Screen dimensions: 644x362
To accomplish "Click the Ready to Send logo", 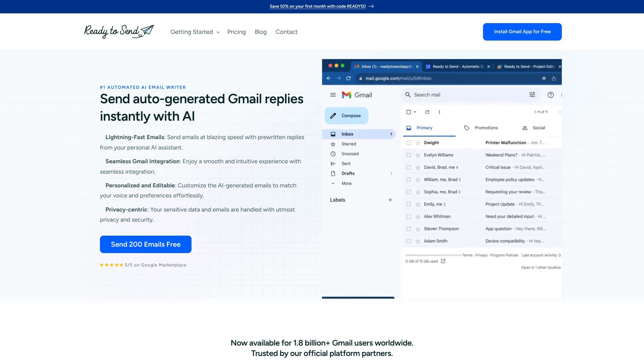I will point(119,32).
